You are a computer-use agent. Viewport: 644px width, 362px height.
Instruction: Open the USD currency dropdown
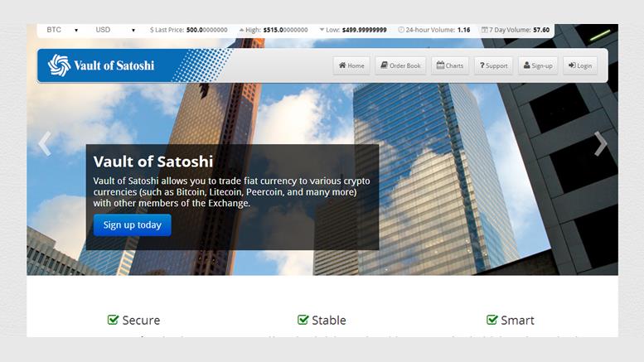click(115, 30)
